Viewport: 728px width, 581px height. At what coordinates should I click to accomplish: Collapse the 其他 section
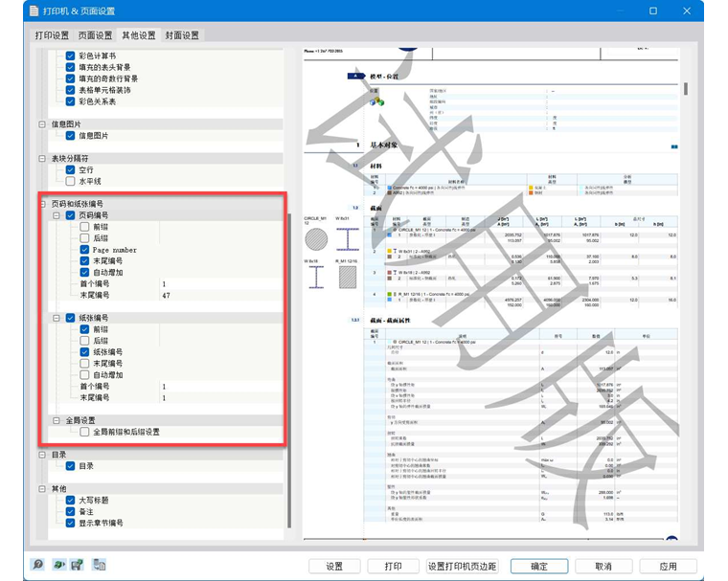coord(42,489)
